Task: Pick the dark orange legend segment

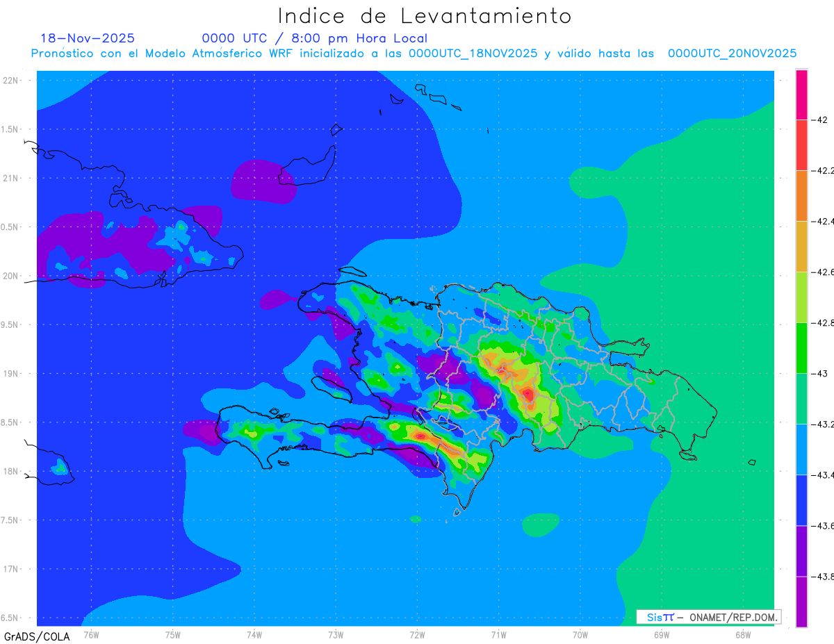Action: [x=801, y=196]
